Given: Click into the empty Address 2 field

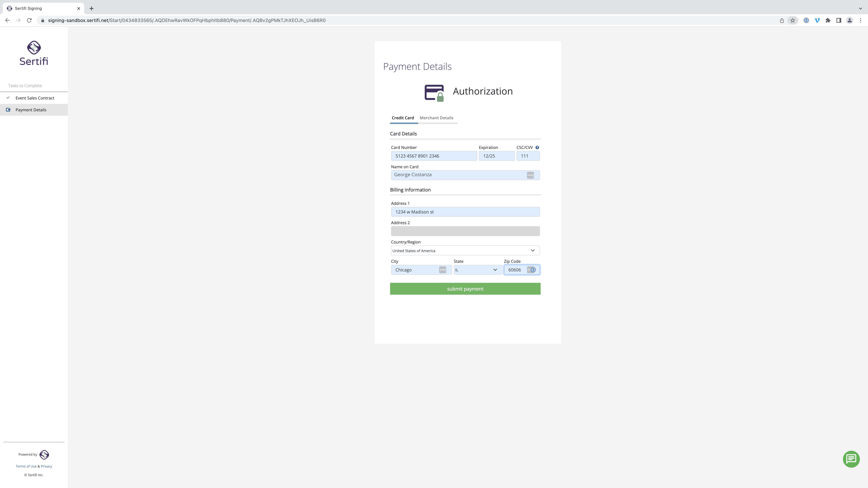Looking at the screenshot, I should click(465, 231).
